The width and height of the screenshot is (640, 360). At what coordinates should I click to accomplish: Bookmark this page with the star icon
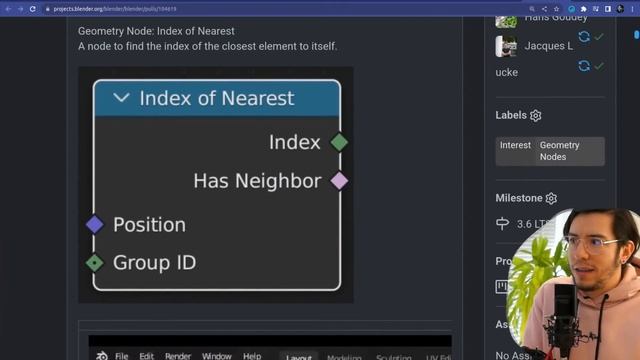tap(556, 9)
